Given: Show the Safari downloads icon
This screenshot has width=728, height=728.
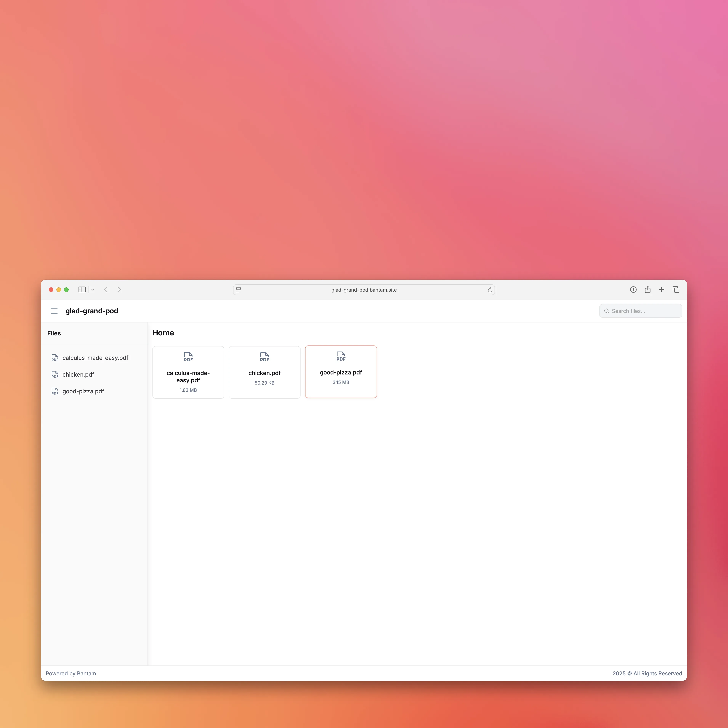Looking at the screenshot, I should [633, 289].
